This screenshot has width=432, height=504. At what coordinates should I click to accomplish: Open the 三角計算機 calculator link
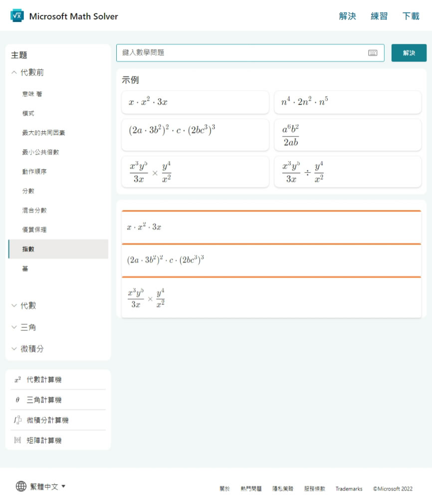pyautogui.click(x=44, y=400)
